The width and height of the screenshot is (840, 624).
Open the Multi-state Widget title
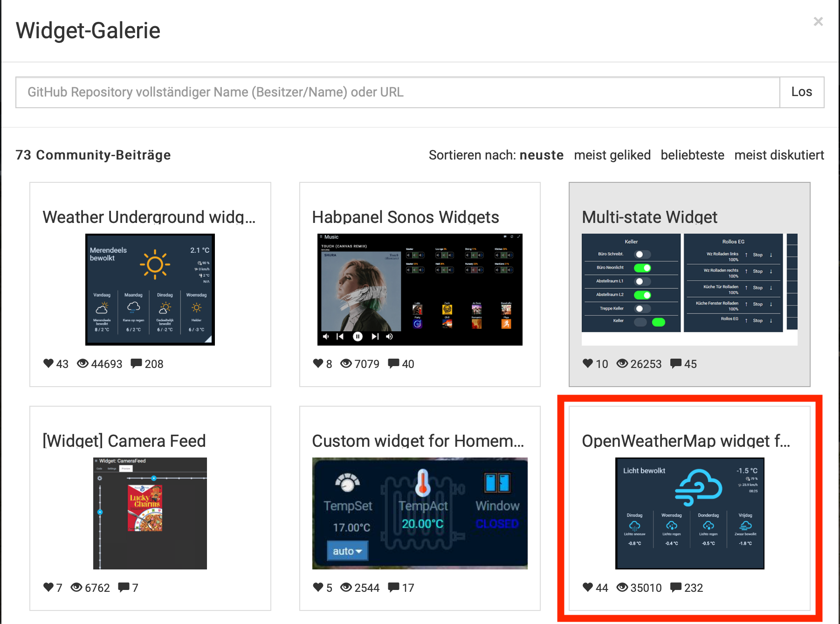click(x=649, y=217)
